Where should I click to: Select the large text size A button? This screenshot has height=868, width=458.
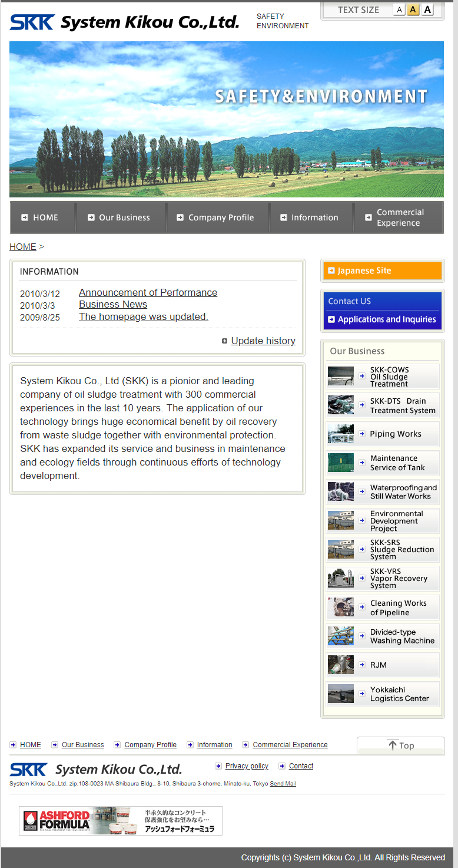coord(427,9)
